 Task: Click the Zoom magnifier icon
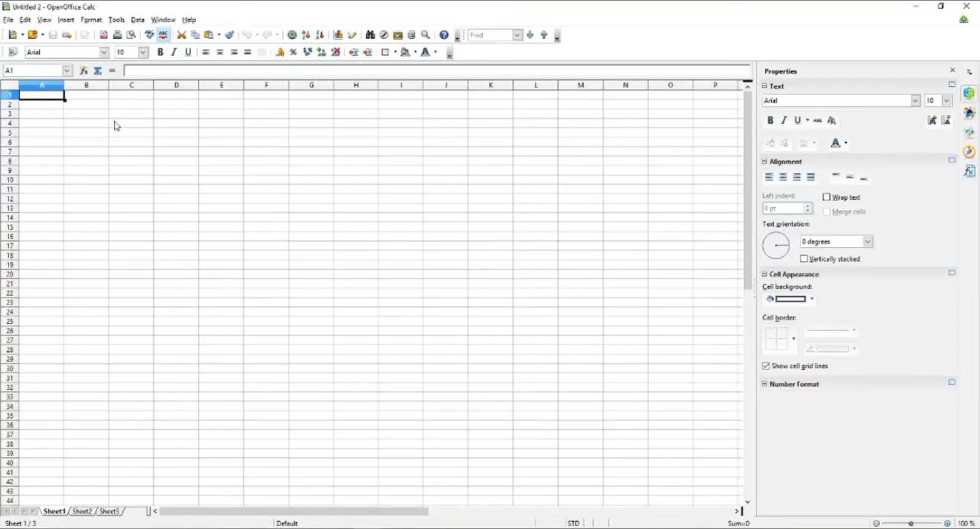click(x=426, y=35)
